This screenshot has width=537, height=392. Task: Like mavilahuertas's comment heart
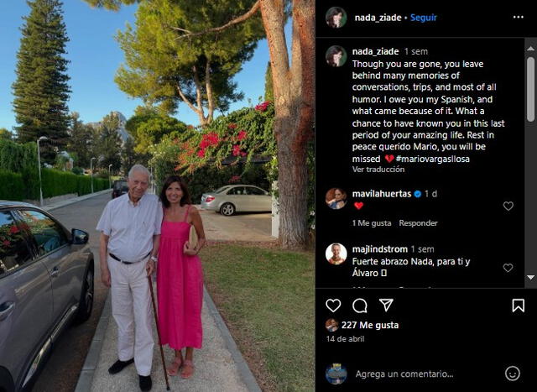508,206
